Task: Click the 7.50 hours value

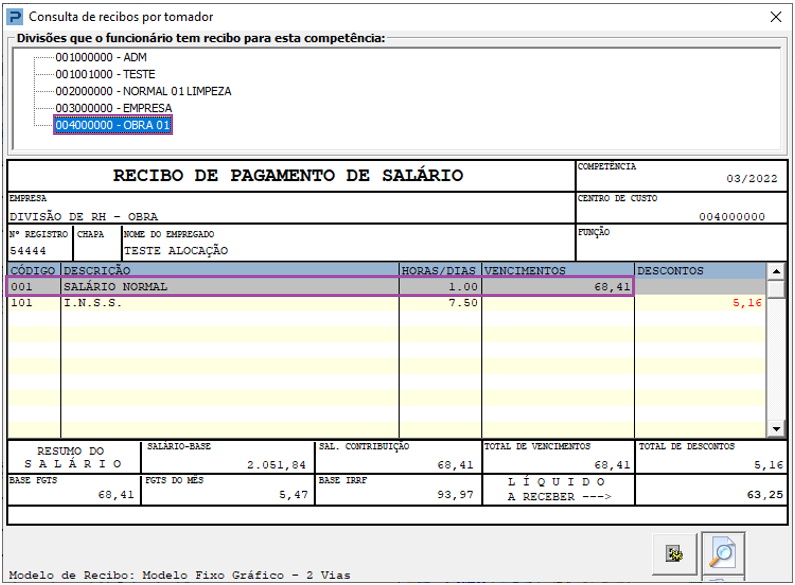Action: tap(463, 303)
